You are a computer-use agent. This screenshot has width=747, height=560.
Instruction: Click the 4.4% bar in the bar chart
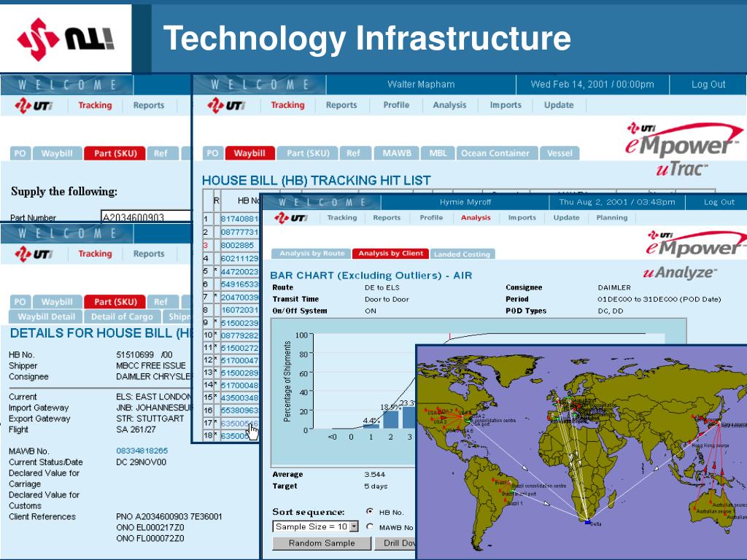pyautogui.click(x=371, y=426)
